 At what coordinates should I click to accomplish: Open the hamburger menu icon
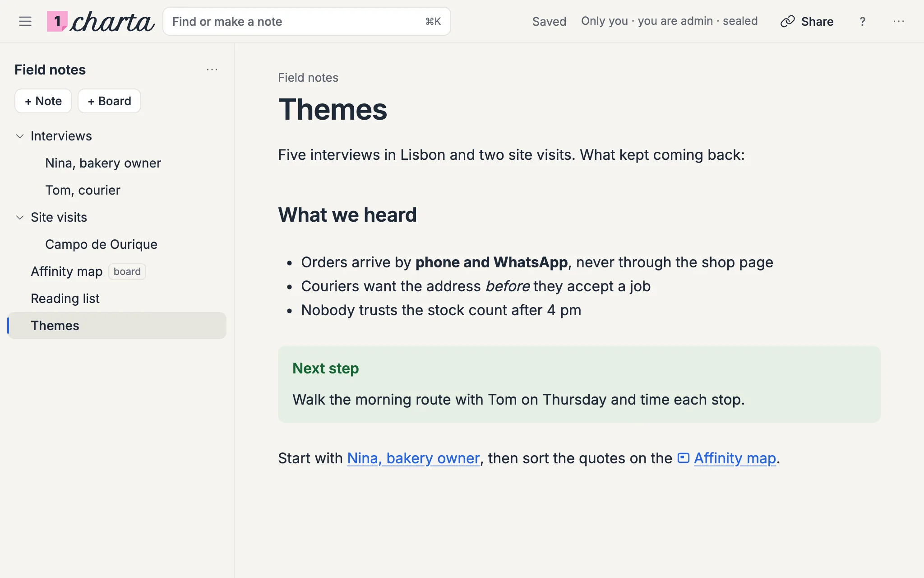click(x=25, y=21)
